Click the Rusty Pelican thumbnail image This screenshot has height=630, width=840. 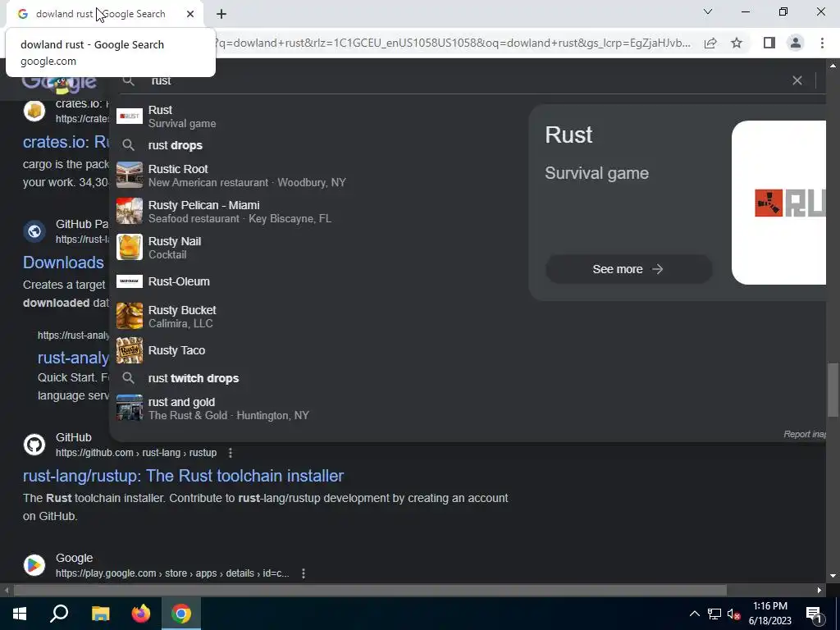[x=130, y=211]
